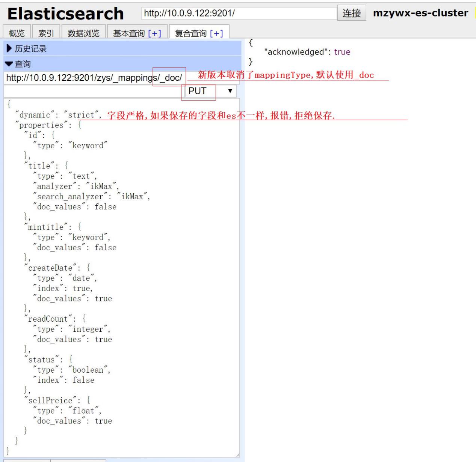476x462 pixels.
Task: Go to the 数据浏览 browser tab
Action: [83, 33]
